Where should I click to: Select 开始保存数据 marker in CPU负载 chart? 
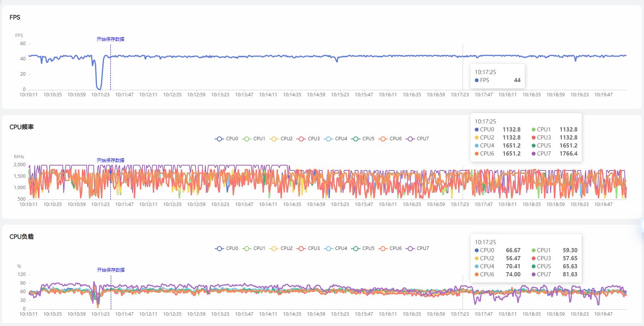point(111,270)
